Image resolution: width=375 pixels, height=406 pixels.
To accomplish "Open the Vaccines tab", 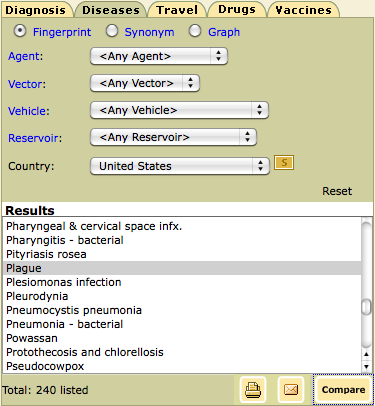I will click(304, 10).
